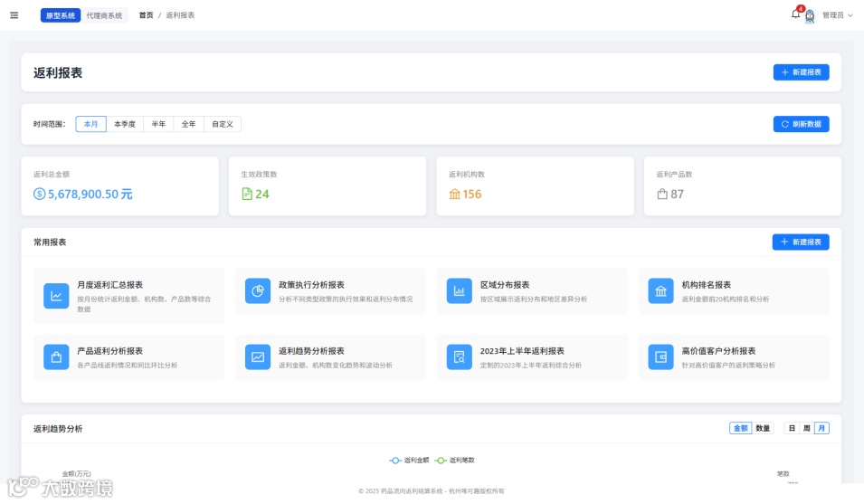Go to 首页 breadcrumb link

[146, 15]
